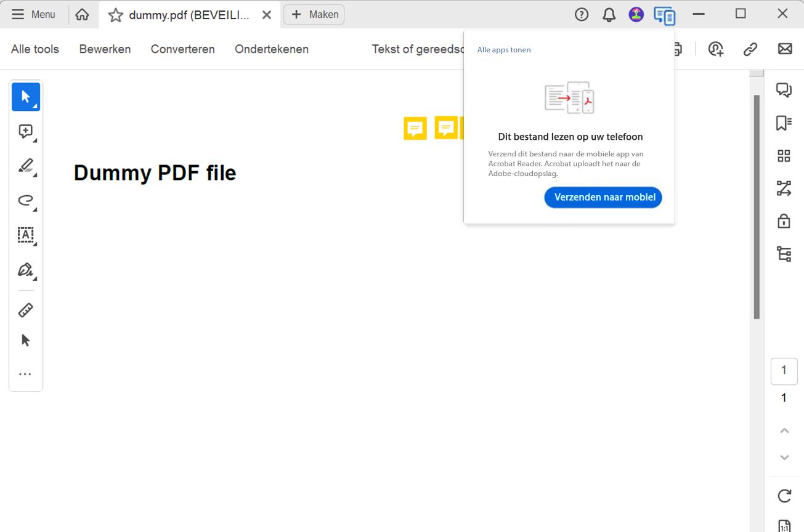Open Alle tools panel
This screenshot has height=532, width=804.
pyautogui.click(x=35, y=49)
